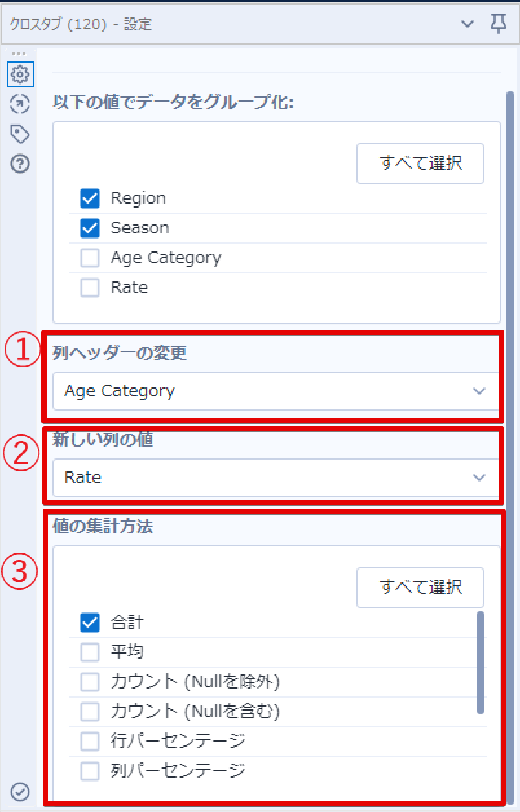Open the configuration gear icon in sidebar
Screen dimensions: 520x812
click(x=21, y=74)
